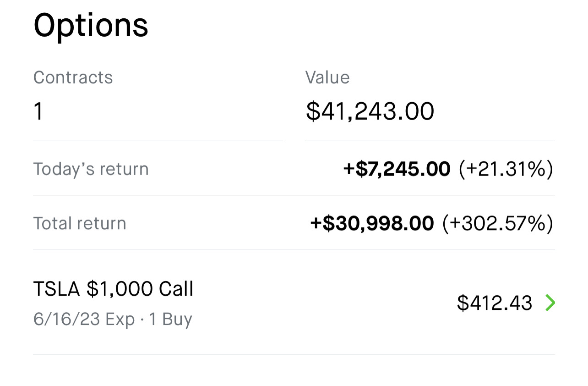The height and width of the screenshot is (386, 588).
Task: Tap the Value label
Action: pos(327,77)
